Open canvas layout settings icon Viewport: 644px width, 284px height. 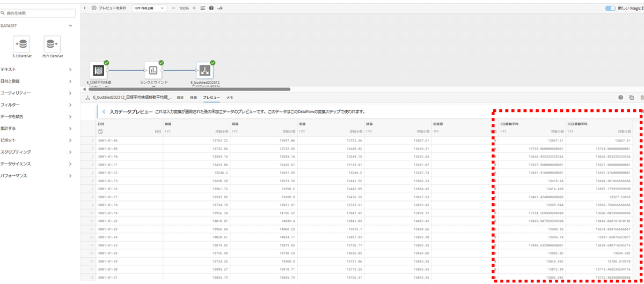click(x=203, y=9)
